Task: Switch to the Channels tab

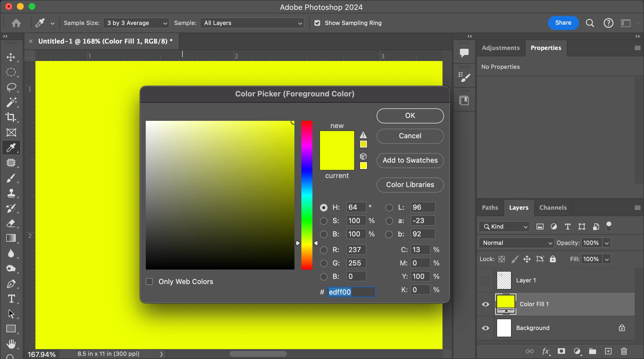Action: pos(553,208)
